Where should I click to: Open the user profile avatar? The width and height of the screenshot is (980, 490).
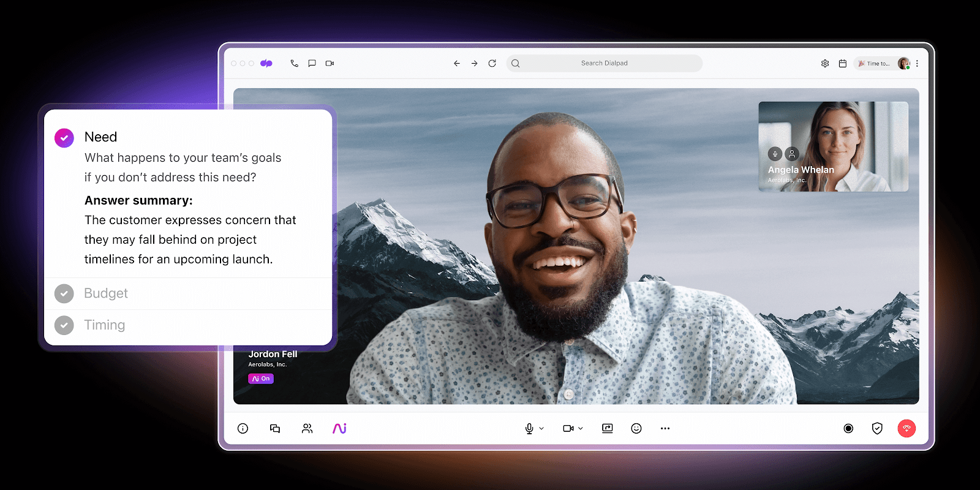(903, 63)
